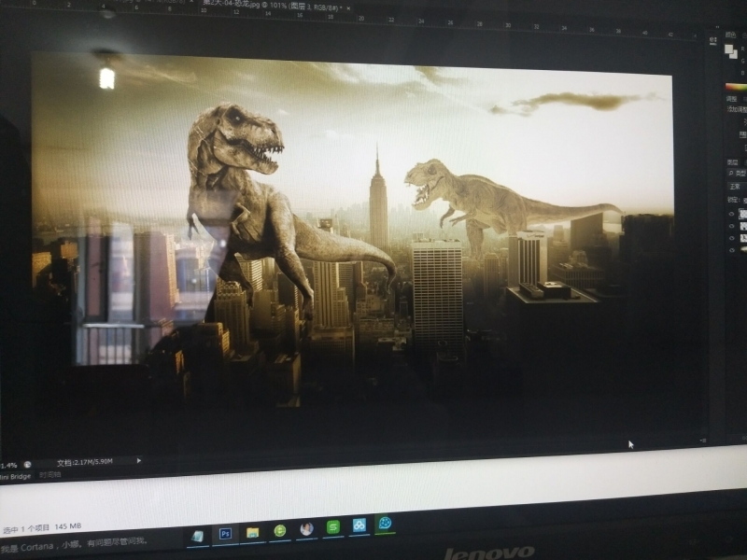The width and height of the screenshot is (747, 560).
Task: Expand the document size status bar arrow
Action: coord(139,460)
